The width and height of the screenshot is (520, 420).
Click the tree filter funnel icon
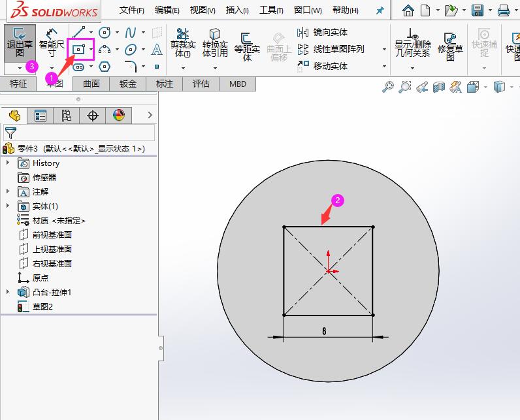(10, 133)
